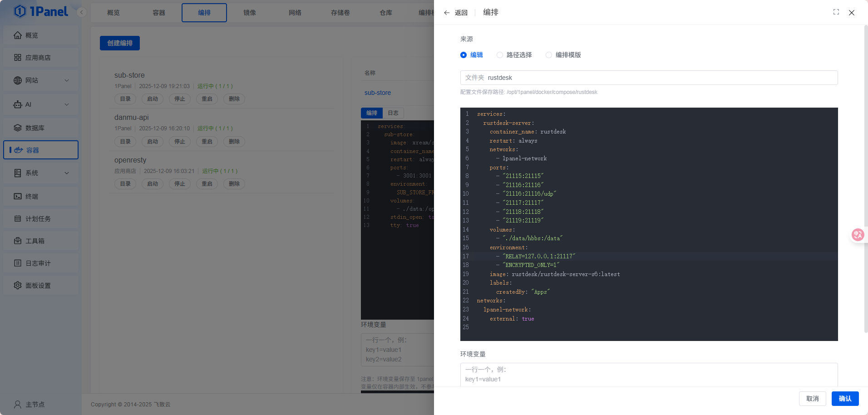Switch to the 镜像 images tab
The height and width of the screenshot is (415, 868).
tap(250, 13)
